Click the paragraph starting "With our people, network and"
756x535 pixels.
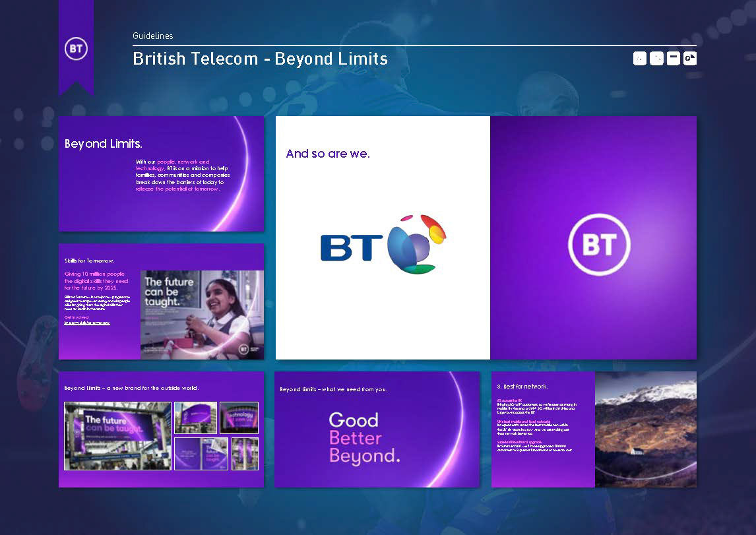click(183, 175)
